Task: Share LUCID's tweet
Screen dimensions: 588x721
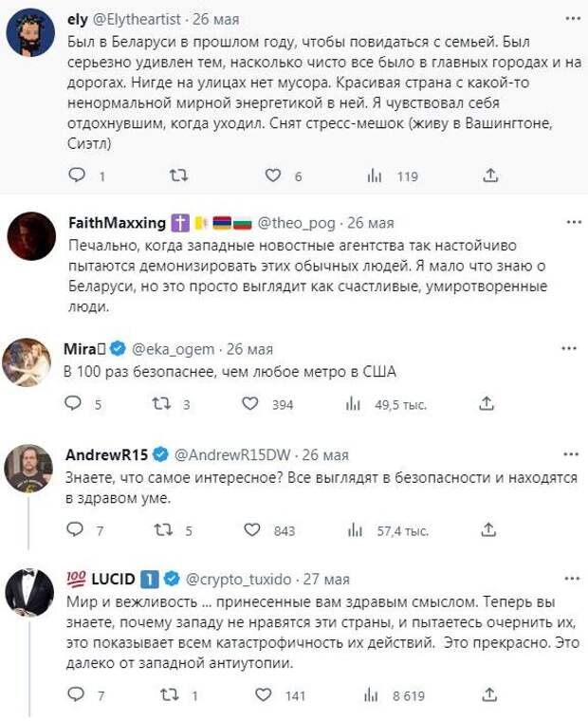Action: (489, 693)
